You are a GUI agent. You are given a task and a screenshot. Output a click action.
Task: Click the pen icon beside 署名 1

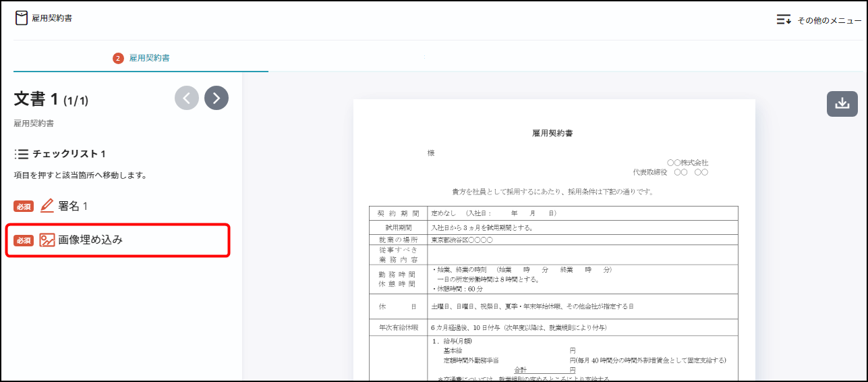click(47, 206)
